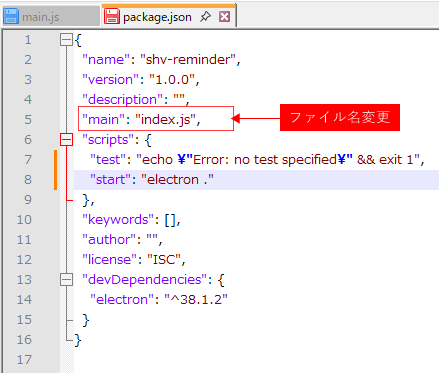439x373 pixels.
Task: Pin the package.json tab
Action: pos(205,16)
